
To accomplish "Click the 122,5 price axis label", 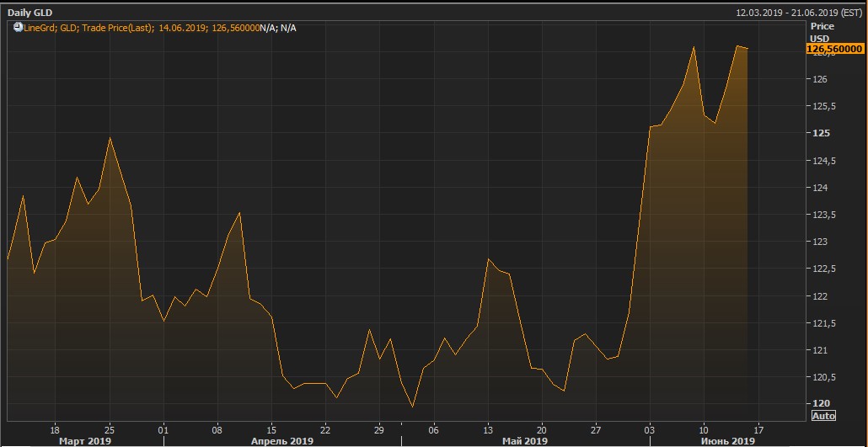I will point(823,269).
